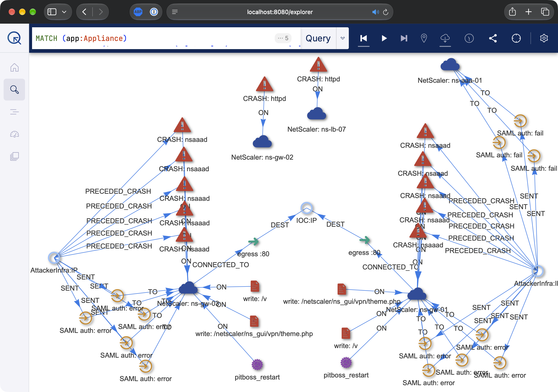Image resolution: width=558 pixels, height=392 pixels.
Task: Click the graph share layout icon
Action: [493, 38]
